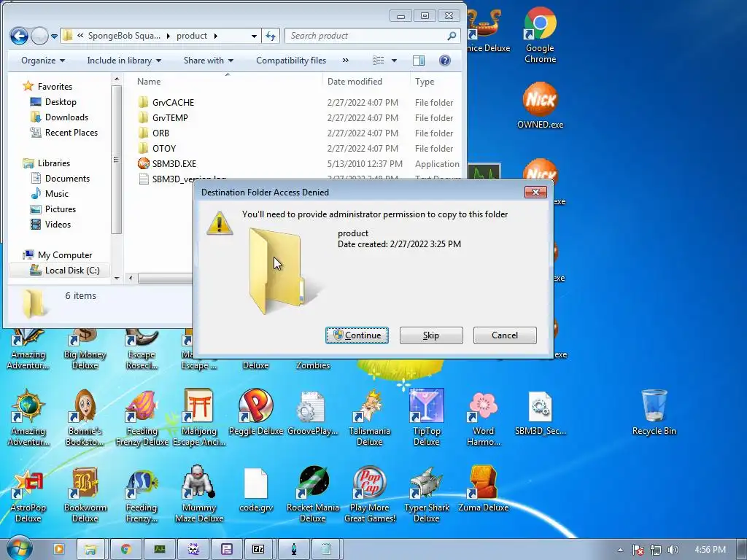Select TipTop Deluxe shortcut

426,418
